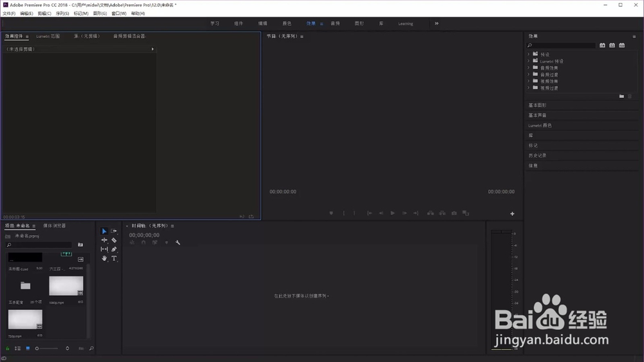Click Step Forward 1 Frame button
This screenshot has width=644, height=362.
click(404, 213)
